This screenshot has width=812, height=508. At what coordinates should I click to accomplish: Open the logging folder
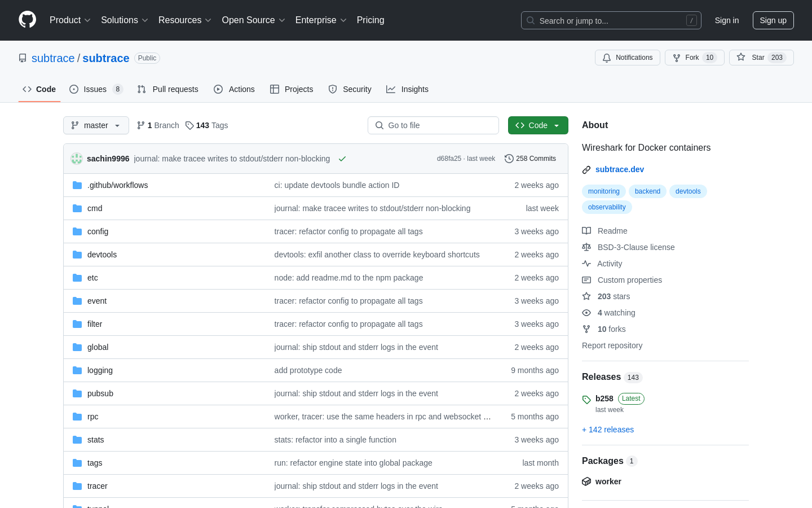pyautogui.click(x=100, y=370)
